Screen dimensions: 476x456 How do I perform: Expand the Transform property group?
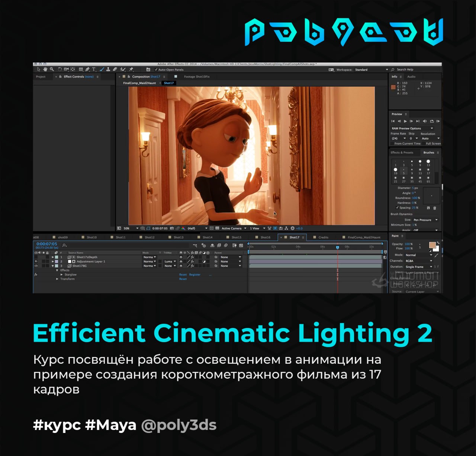[x=57, y=279]
